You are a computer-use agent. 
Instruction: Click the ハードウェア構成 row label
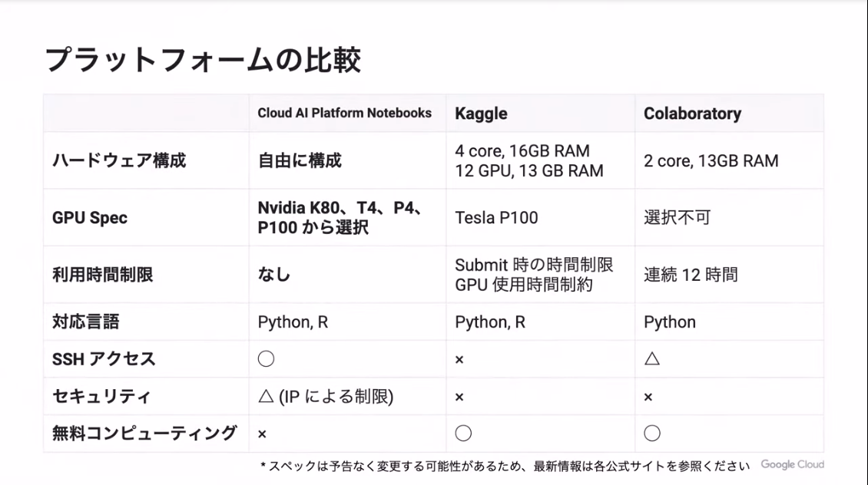119,160
